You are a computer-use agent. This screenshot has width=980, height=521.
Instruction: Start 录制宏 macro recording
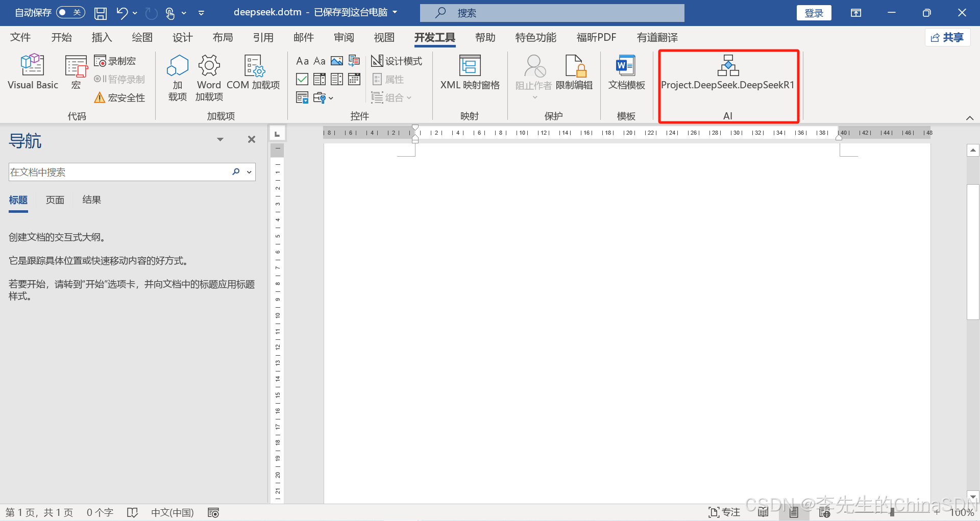(115, 61)
